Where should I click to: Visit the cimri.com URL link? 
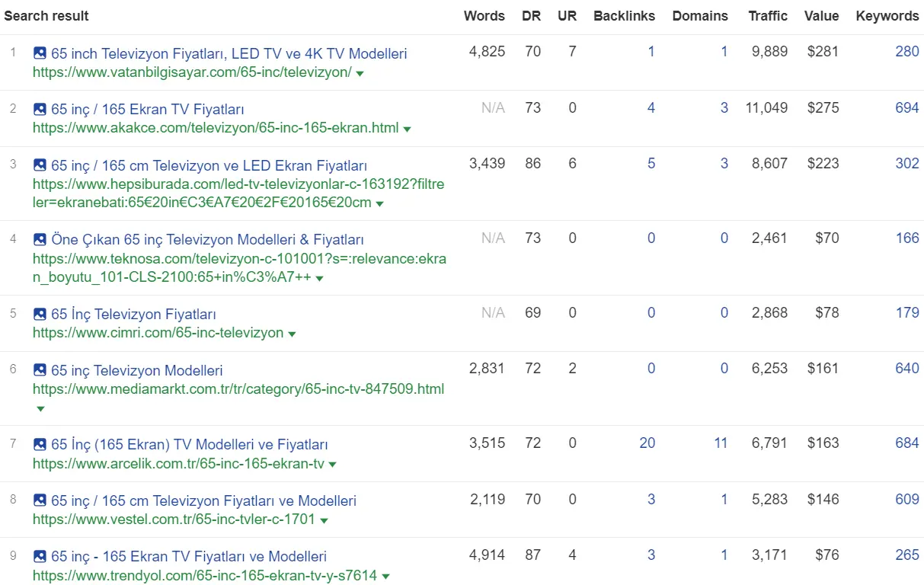tap(158, 333)
